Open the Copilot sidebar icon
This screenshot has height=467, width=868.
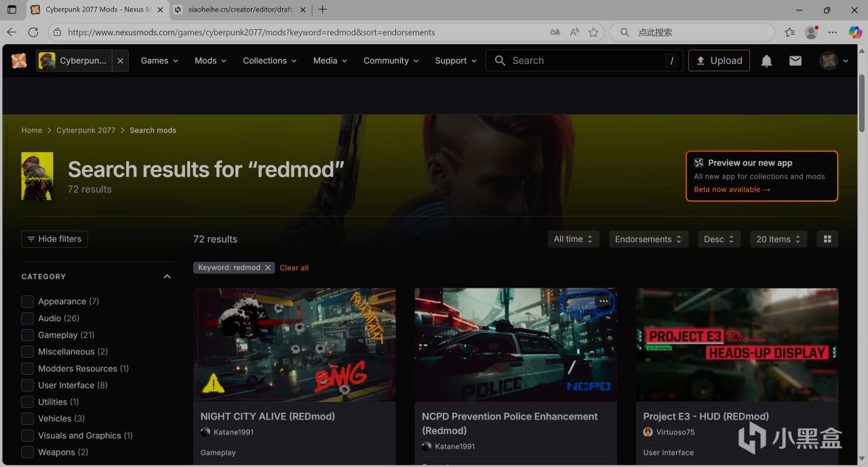tap(854, 32)
